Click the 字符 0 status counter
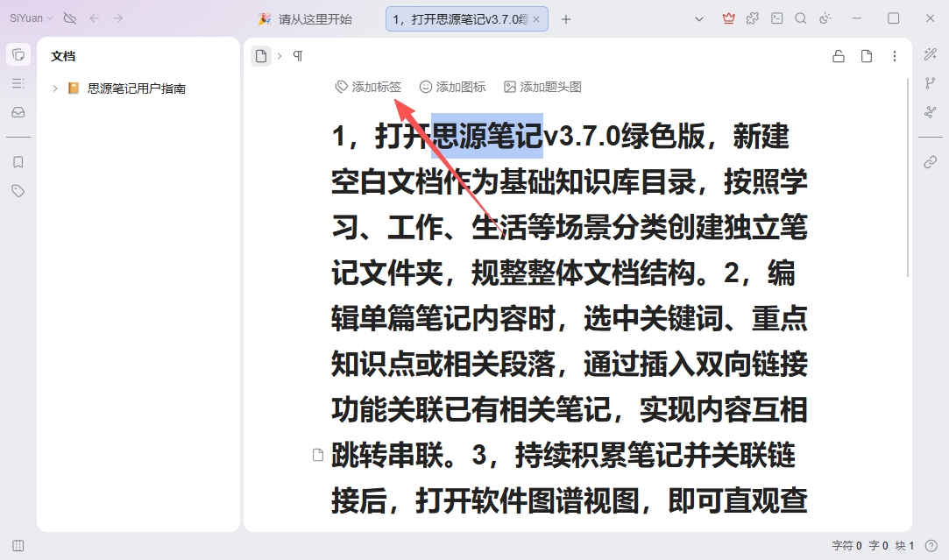 tap(846, 545)
